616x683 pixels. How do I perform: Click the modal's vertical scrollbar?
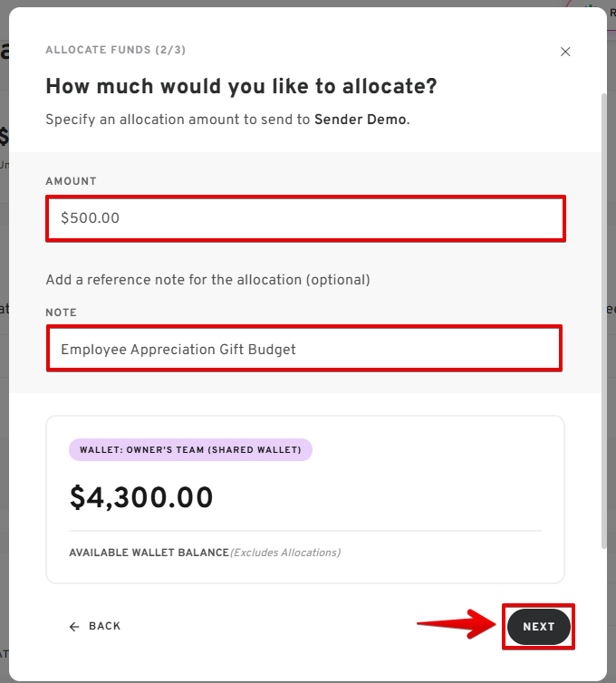(603, 317)
